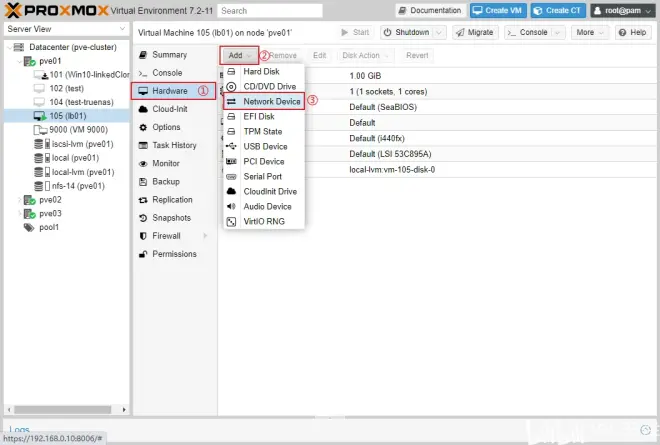
Task: Click the EFI Disk icon
Action: tap(231, 117)
